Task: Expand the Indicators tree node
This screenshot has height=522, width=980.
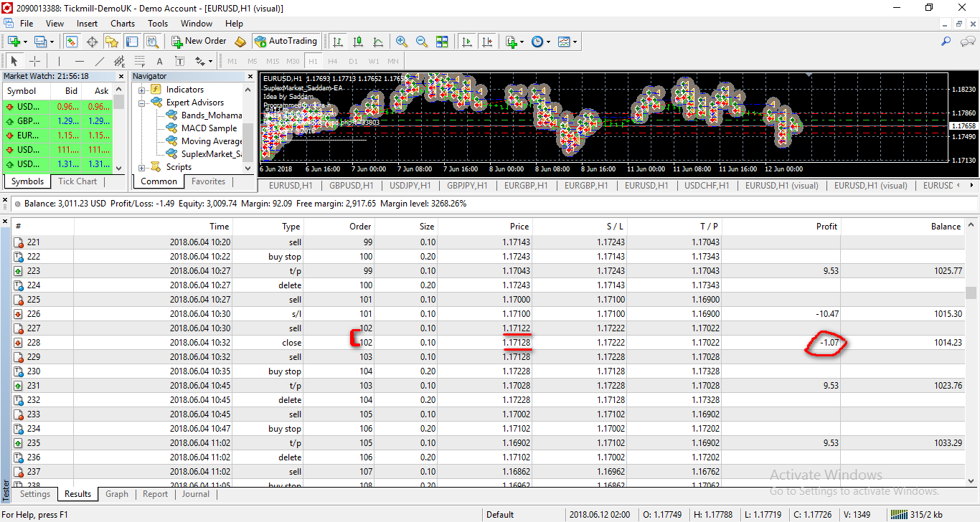Action: (143, 90)
